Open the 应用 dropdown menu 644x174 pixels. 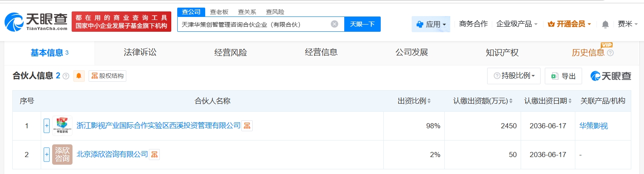(x=431, y=24)
